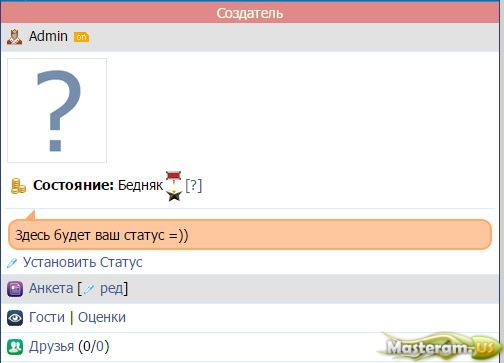Click the 'Бедняк' status value
The image size is (504, 363).
coord(140,185)
